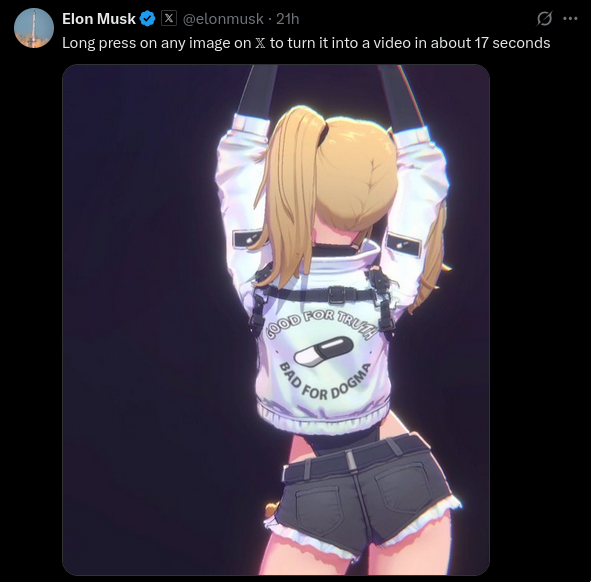Open the @elonmusk handle link

223,19
